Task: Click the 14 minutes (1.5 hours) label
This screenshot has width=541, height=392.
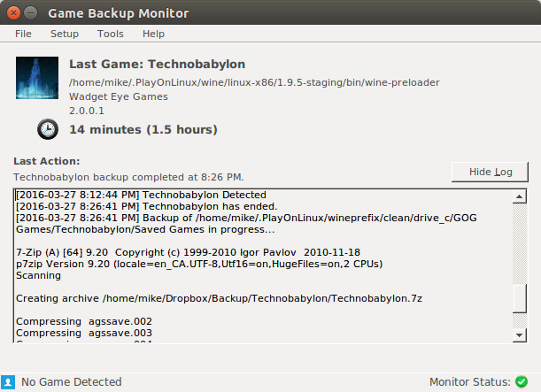Action: click(143, 129)
